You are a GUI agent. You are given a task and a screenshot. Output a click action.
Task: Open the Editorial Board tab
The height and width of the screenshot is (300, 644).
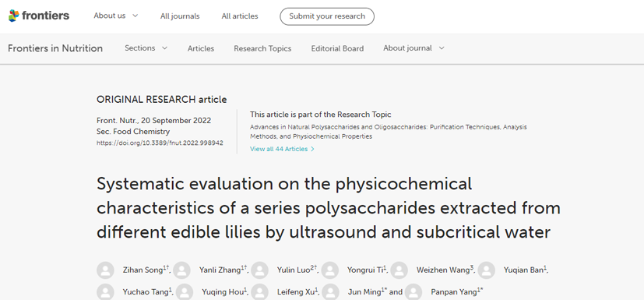pos(337,48)
